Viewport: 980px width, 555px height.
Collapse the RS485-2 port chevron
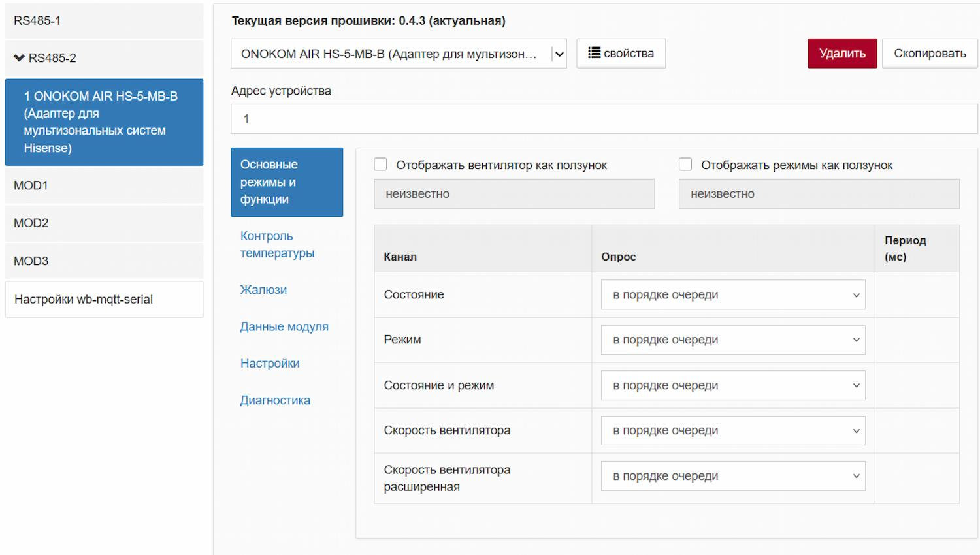click(x=19, y=58)
